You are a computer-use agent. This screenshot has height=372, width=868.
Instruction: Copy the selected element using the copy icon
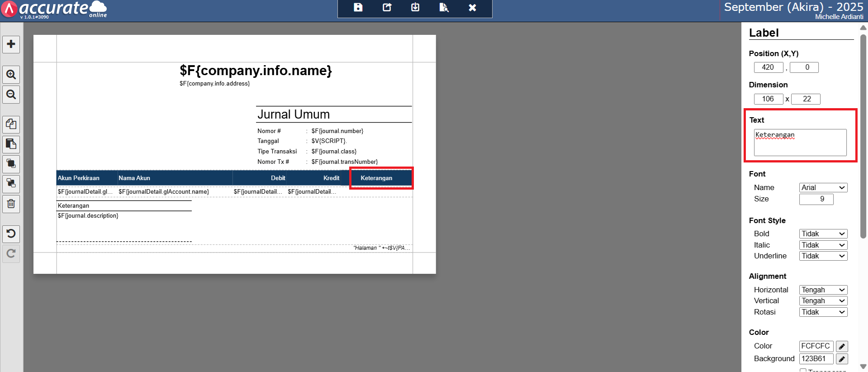(11, 124)
